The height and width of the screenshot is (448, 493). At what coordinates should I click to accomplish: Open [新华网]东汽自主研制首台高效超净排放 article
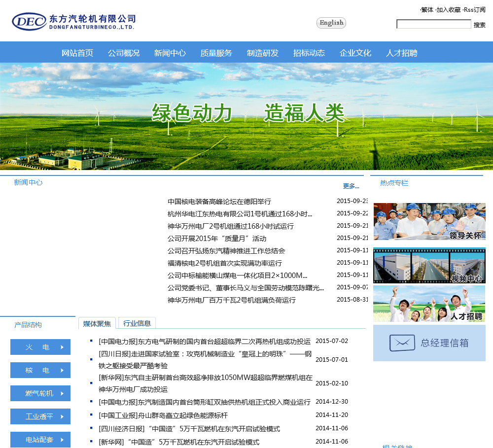tap(206, 383)
